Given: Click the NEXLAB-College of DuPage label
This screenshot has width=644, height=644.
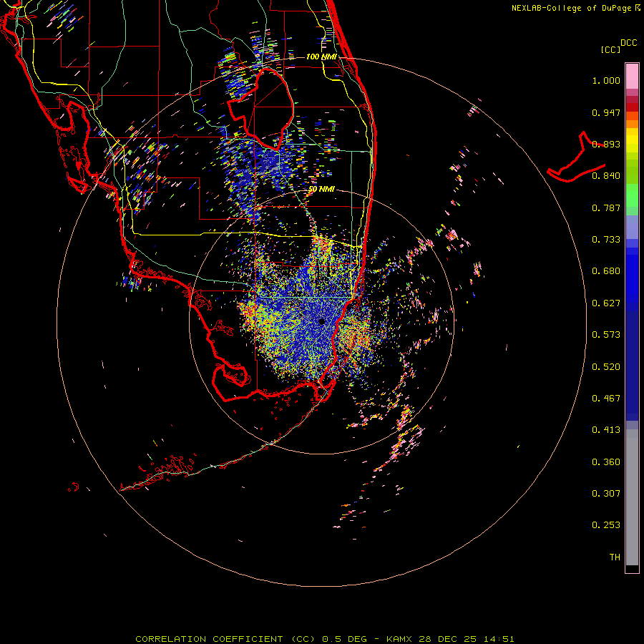Looking at the screenshot, I should click(x=576, y=8).
